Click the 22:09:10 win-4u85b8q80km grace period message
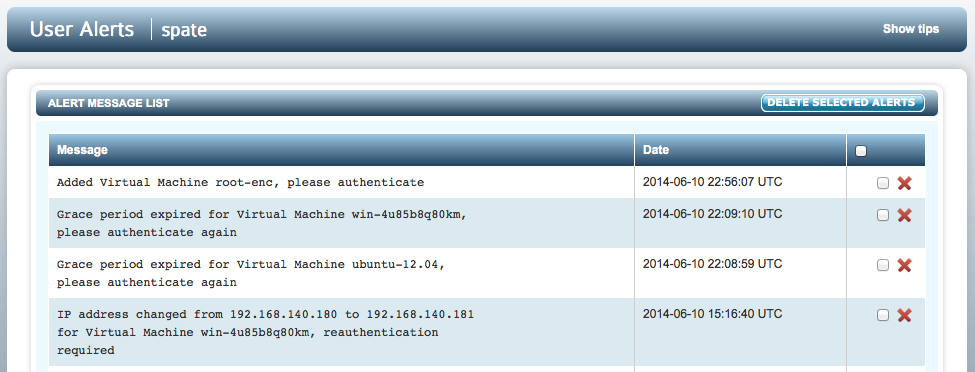This screenshot has width=975, height=372. 262,223
